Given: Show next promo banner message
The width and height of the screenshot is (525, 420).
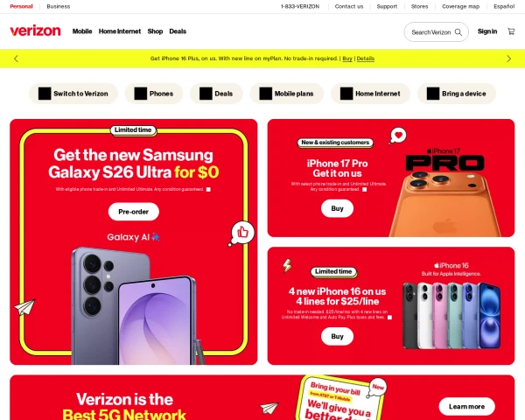Looking at the screenshot, I should 509,59.
